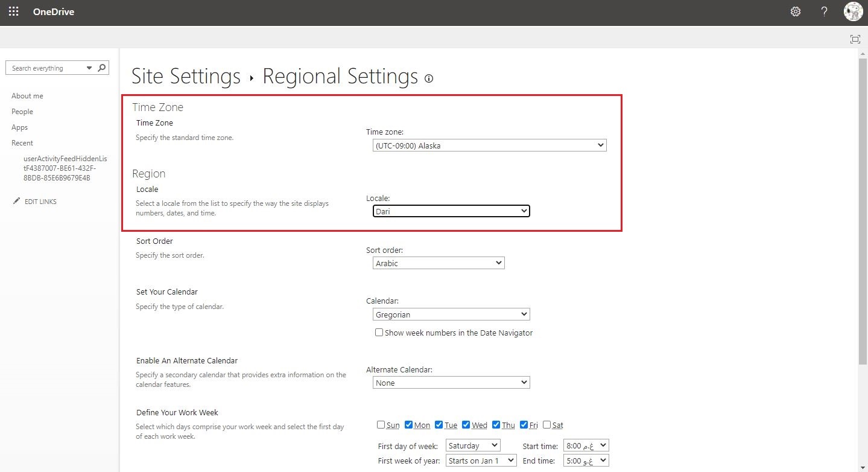
Task: Open the Locale dropdown showing Dari
Action: tap(451, 211)
